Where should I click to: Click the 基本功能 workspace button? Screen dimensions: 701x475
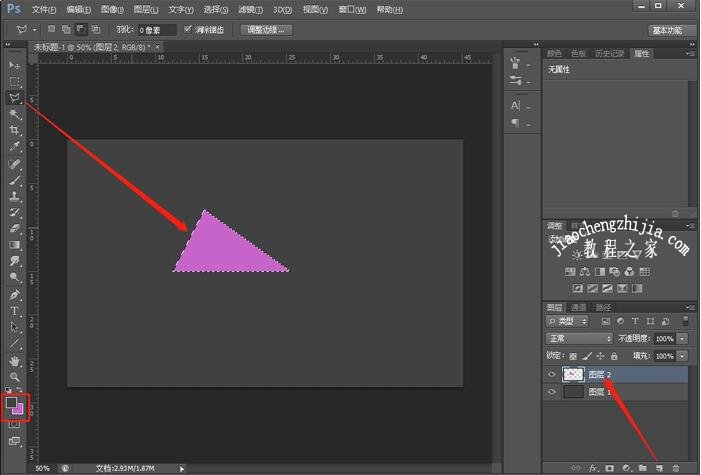(x=671, y=30)
